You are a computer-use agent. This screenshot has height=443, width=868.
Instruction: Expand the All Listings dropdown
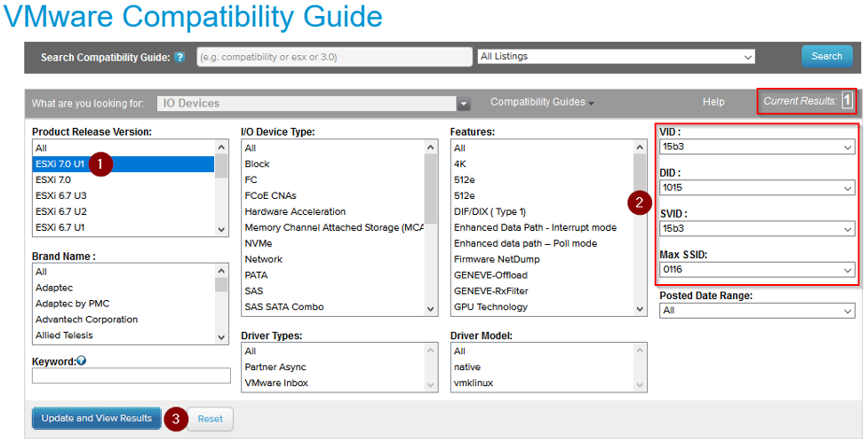[616, 57]
